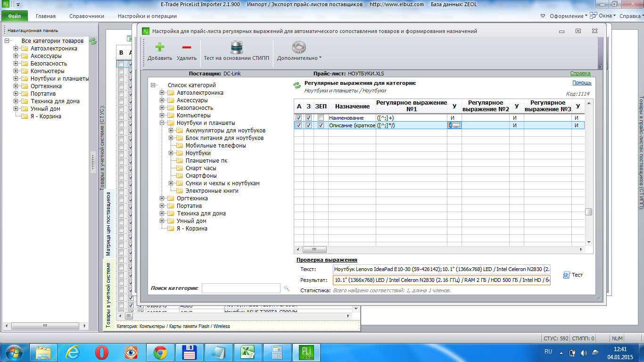644x362 pixels.
Task: Collapse Ноутбуки и планшеты in dialog tree
Action: tap(162, 123)
